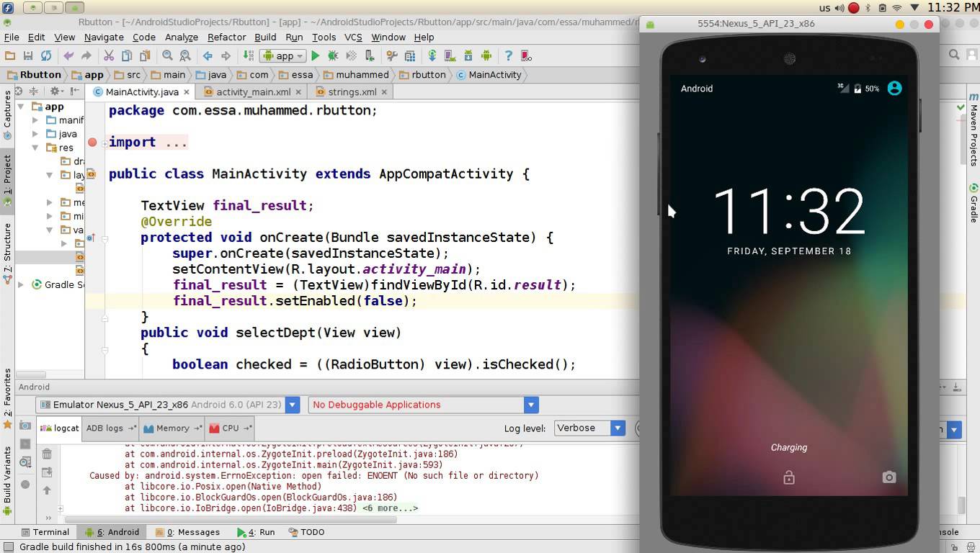Image resolution: width=980 pixels, height=553 pixels.
Task: Open the SDK Manager icon
Action: pos(467,55)
